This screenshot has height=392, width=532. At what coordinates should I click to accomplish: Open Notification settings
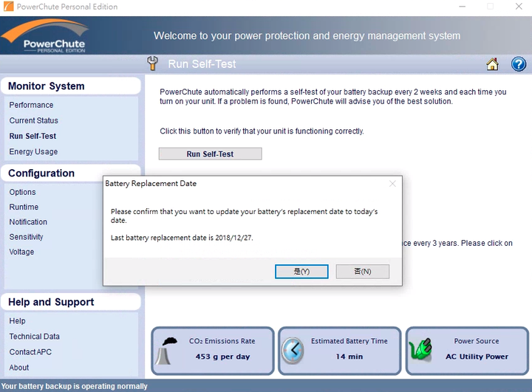click(x=28, y=221)
